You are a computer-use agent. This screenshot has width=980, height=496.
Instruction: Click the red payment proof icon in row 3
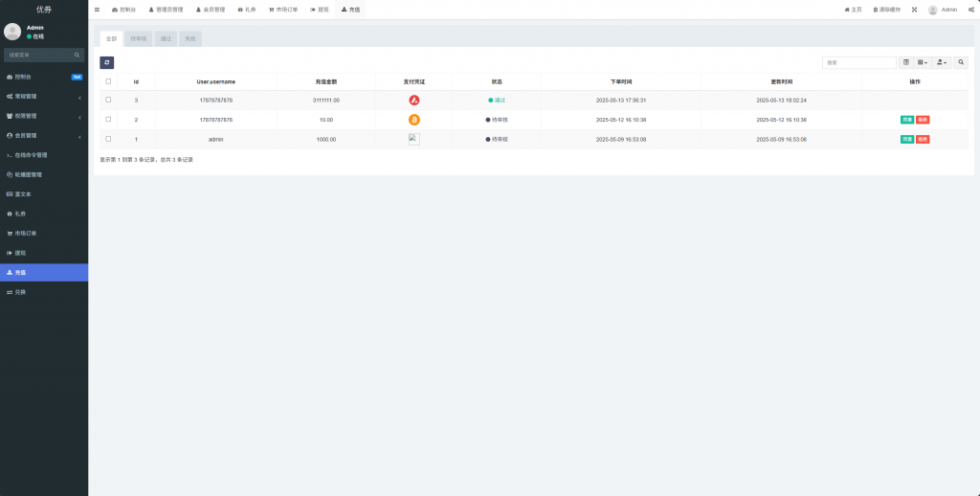[414, 101]
